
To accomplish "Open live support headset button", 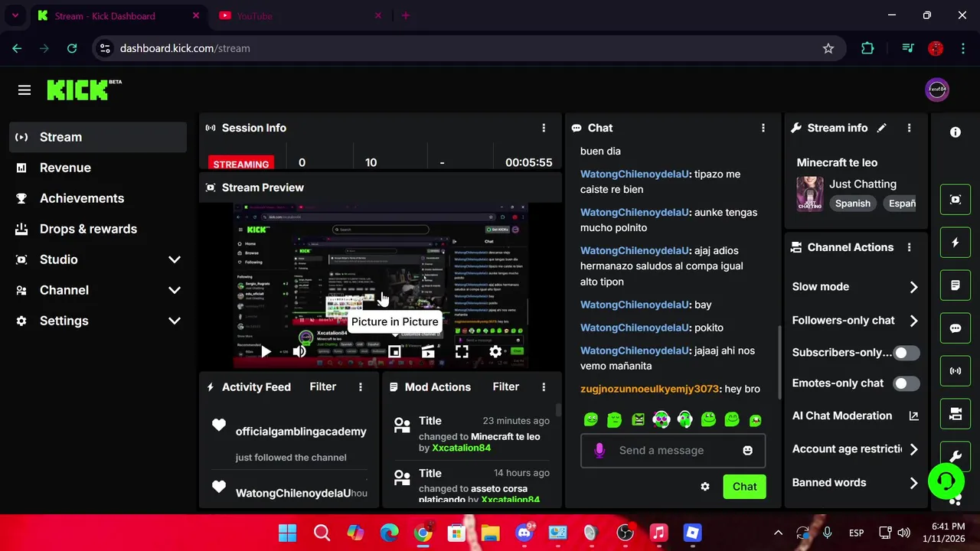I will point(946,481).
